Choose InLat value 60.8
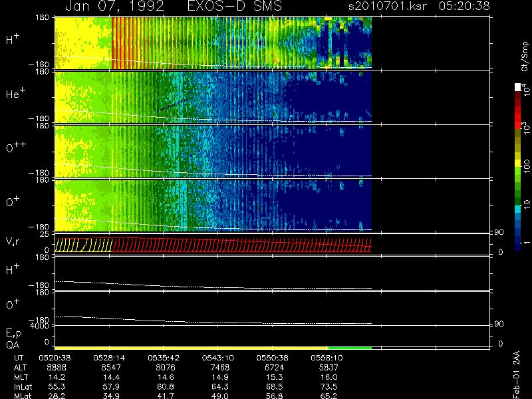The width and height of the screenshot is (532, 399). click(x=166, y=386)
